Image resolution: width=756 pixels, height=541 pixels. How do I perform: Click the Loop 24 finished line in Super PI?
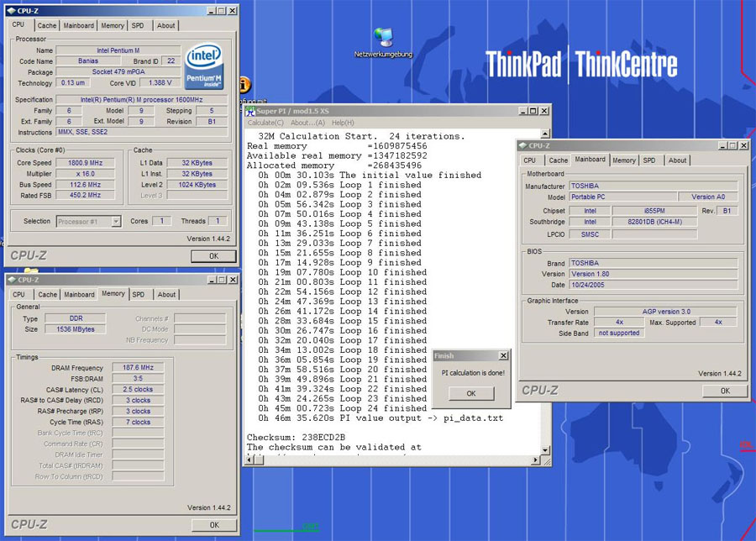coord(343,408)
